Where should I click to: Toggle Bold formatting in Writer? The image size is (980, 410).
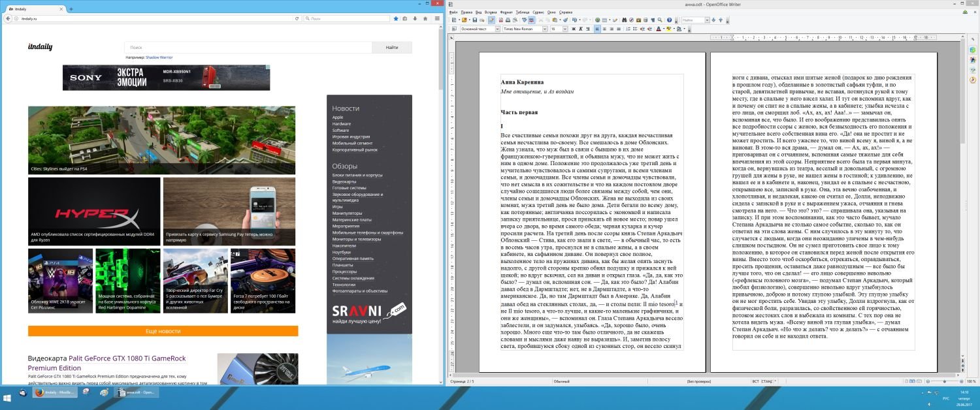click(x=573, y=29)
